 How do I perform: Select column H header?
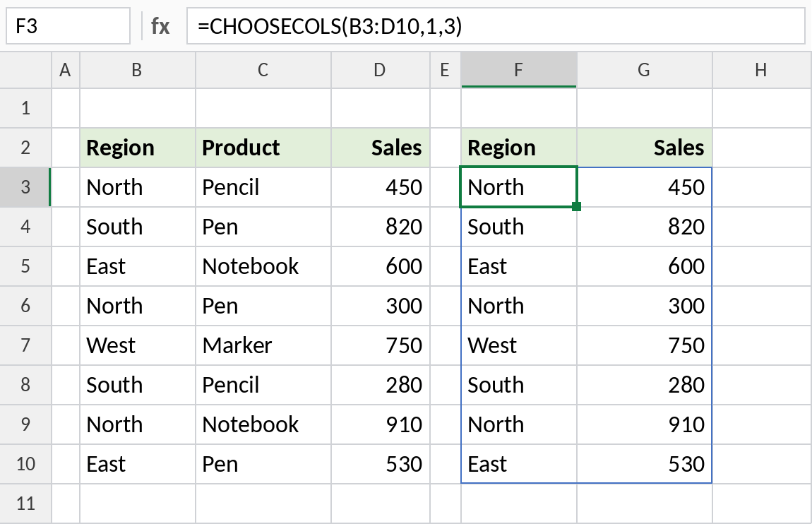pyautogui.click(x=761, y=70)
